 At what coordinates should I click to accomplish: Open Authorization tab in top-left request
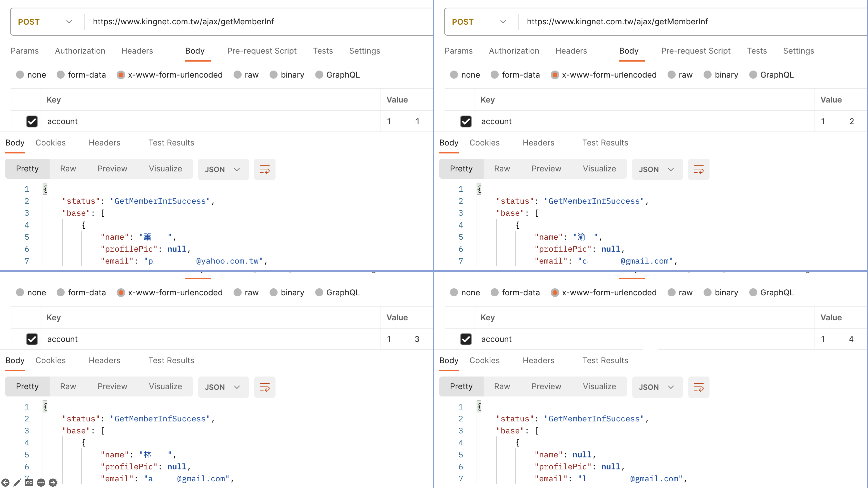pos(80,51)
